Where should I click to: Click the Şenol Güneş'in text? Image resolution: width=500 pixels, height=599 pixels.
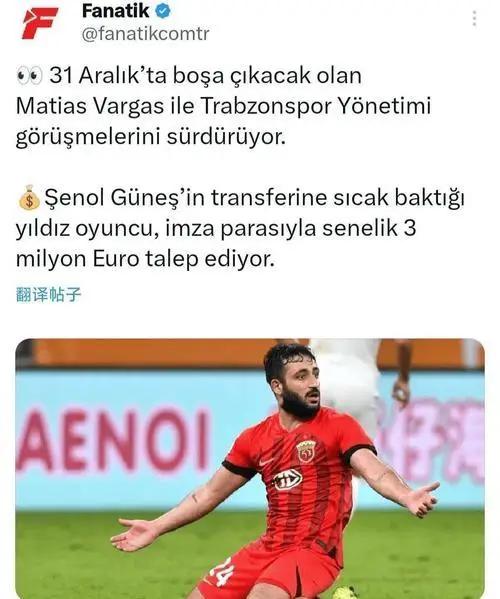pyautogui.click(x=128, y=198)
